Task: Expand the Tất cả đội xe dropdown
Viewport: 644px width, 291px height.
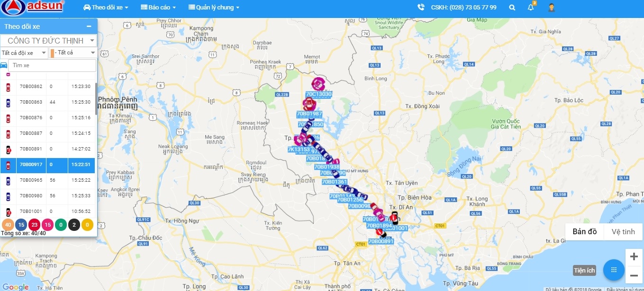Action: [x=24, y=53]
